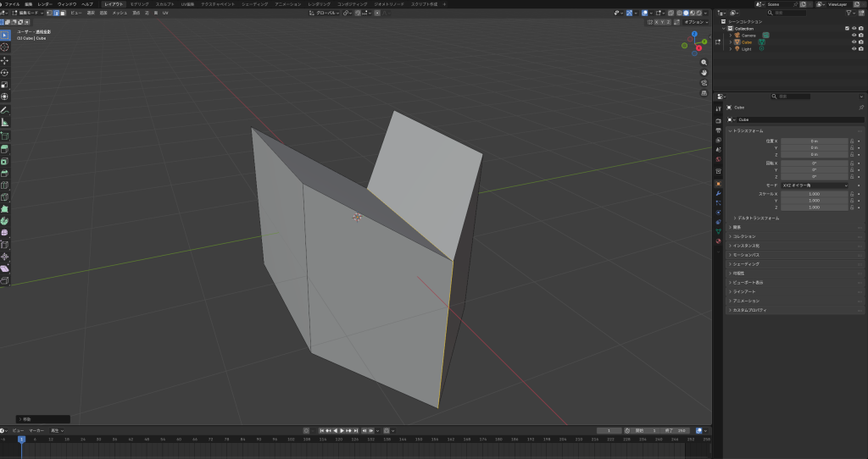The width and height of the screenshot is (868, 459).
Task: Select the Move tool in the toolbar
Action: (4, 60)
